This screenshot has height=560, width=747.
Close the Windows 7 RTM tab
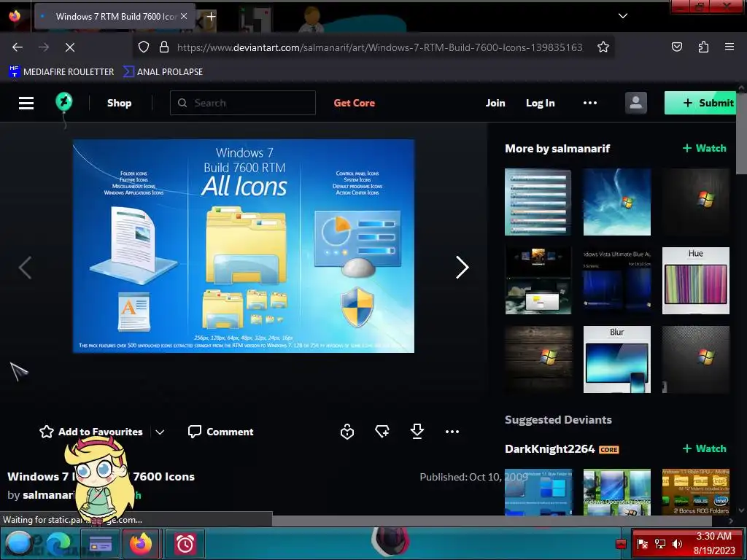pos(184,16)
